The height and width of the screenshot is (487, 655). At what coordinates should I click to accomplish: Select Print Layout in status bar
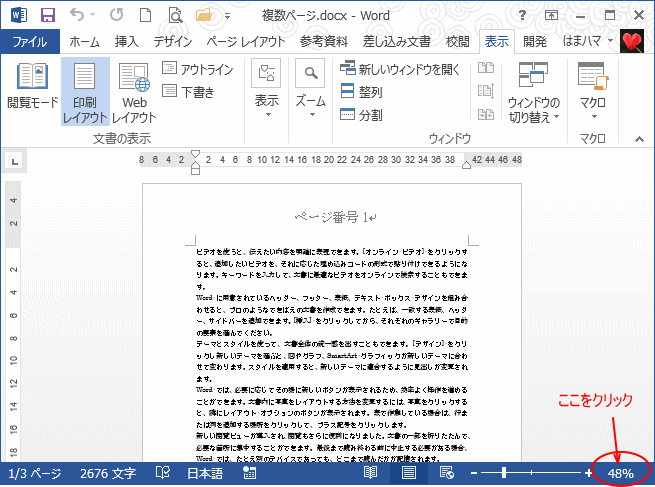coord(409,473)
